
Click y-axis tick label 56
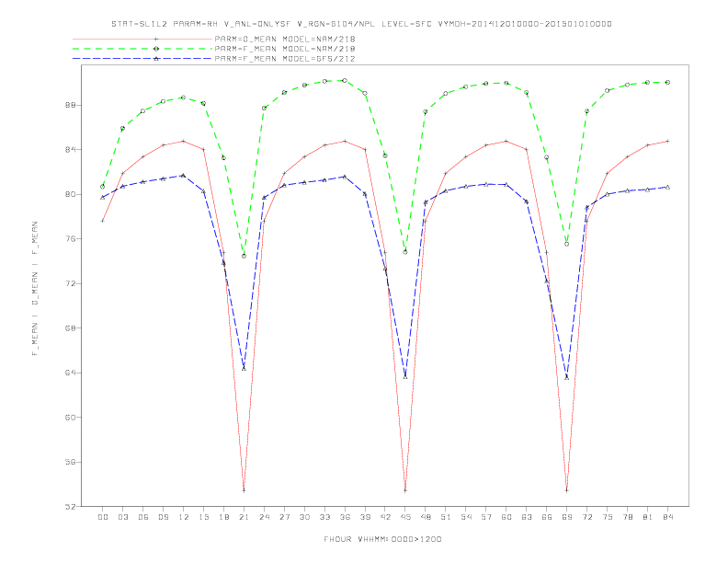click(x=72, y=462)
